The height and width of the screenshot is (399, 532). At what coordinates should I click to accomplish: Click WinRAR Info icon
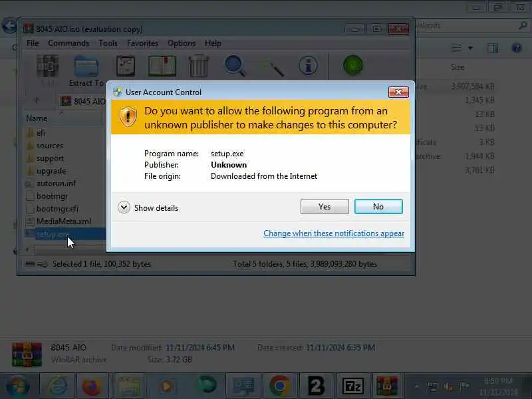coord(308,66)
